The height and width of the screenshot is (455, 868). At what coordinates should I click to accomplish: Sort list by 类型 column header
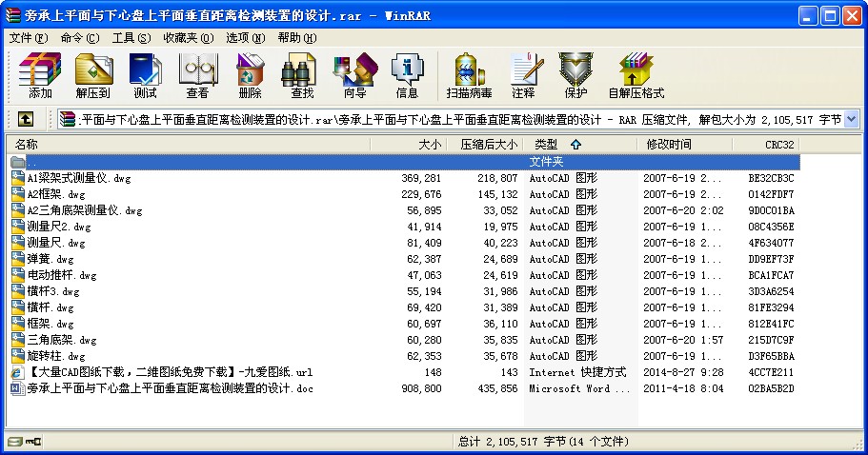[579, 145]
